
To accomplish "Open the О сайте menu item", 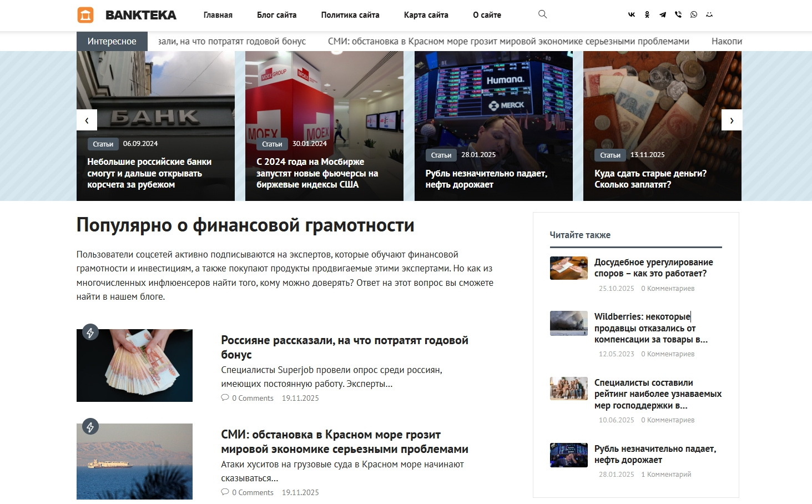I will tap(487, 15).
